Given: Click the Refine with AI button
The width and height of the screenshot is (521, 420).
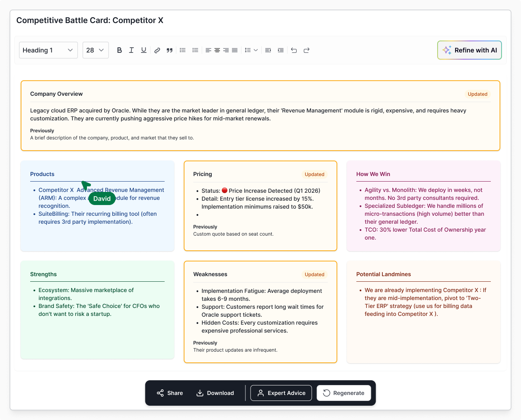Looking at the screenshot, I should [x=469, y=50].
